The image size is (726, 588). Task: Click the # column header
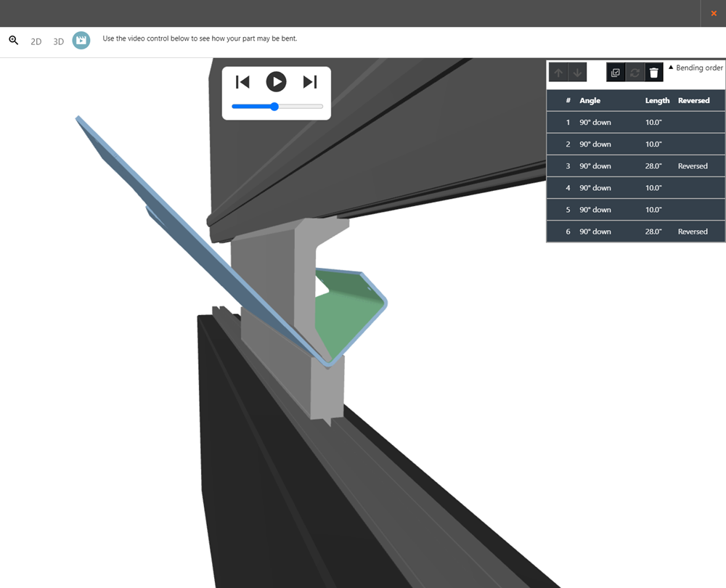click(x=568, y=100)
